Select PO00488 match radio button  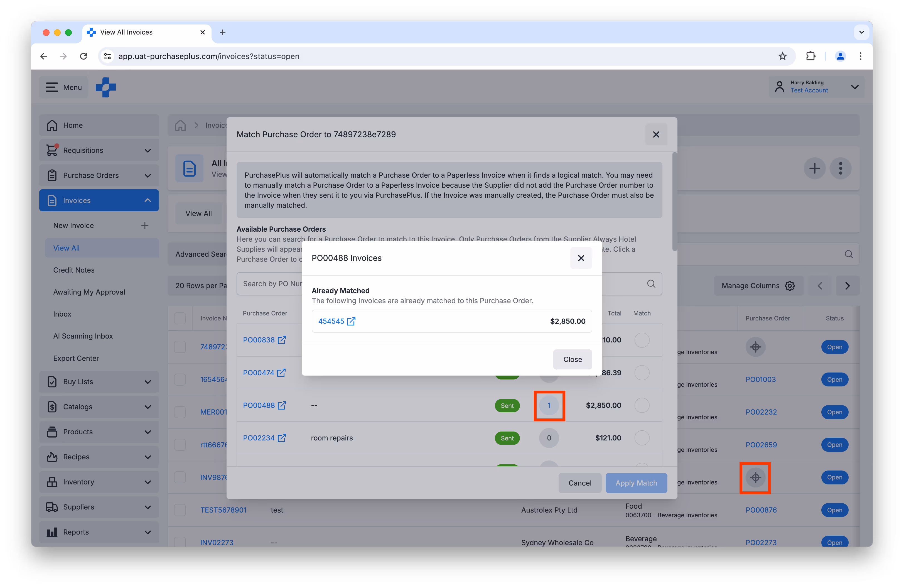642,405
